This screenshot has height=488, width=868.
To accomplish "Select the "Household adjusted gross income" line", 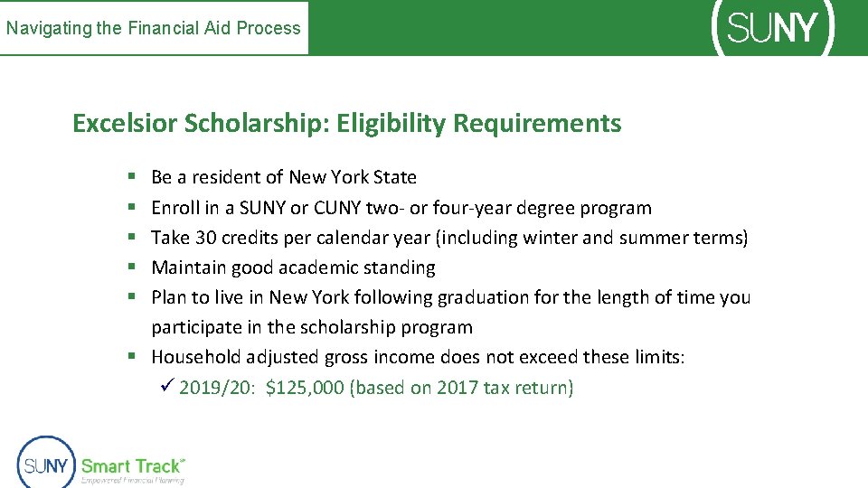I will [x=418, y=357].
